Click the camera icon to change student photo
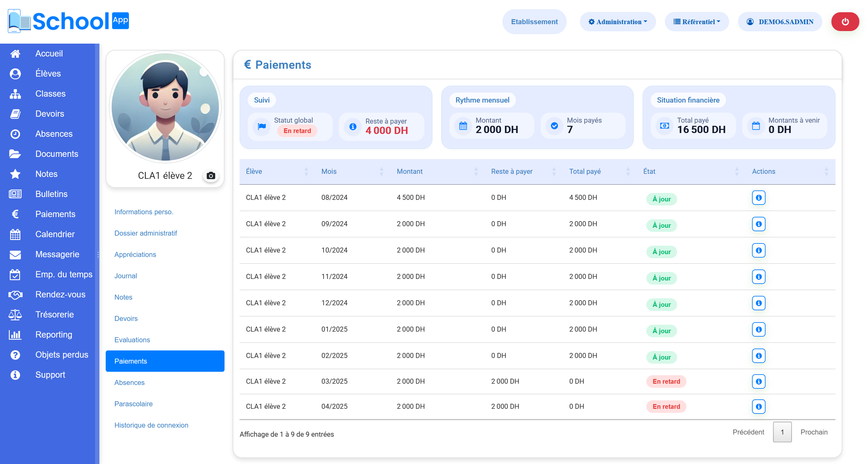Viewport: 868px width, 464px height. (x=211, y=175)
